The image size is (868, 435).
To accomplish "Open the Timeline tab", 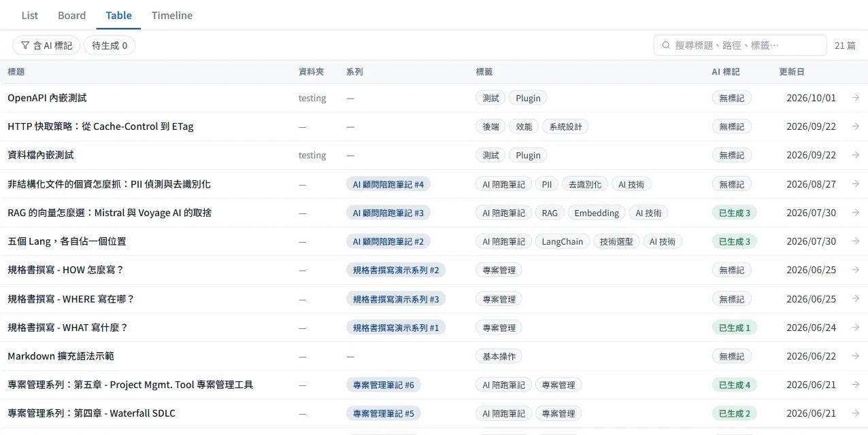I will (x=172, y=15).
